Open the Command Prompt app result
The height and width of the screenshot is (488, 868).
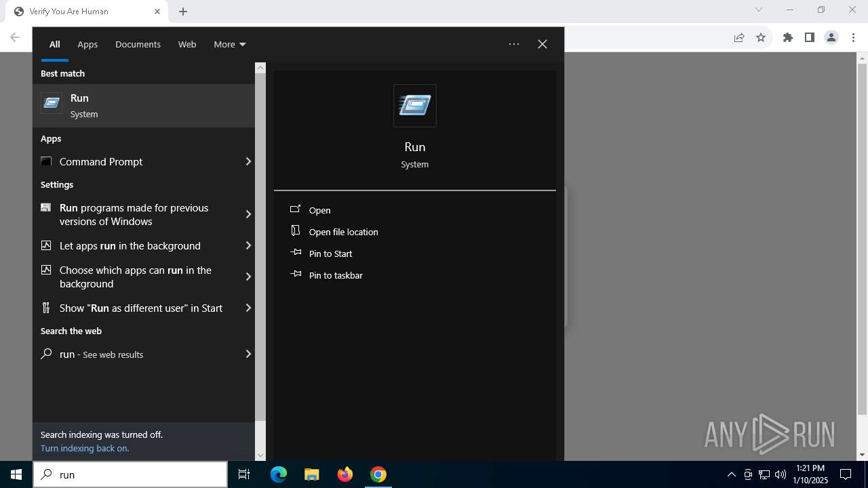coord(138,161)
